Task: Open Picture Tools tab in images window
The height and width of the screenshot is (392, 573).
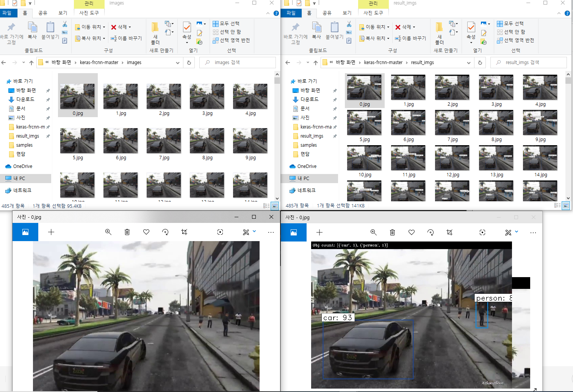Action: pos(89,13)
